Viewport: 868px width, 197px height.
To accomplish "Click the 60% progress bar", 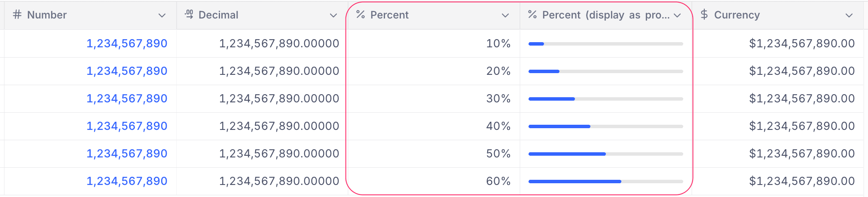I will click(x=605, y=182).
